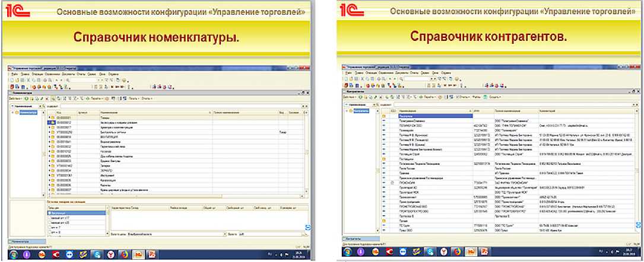Click pencil Edit icon in Номенклатура toolbar

pos(42,98)
